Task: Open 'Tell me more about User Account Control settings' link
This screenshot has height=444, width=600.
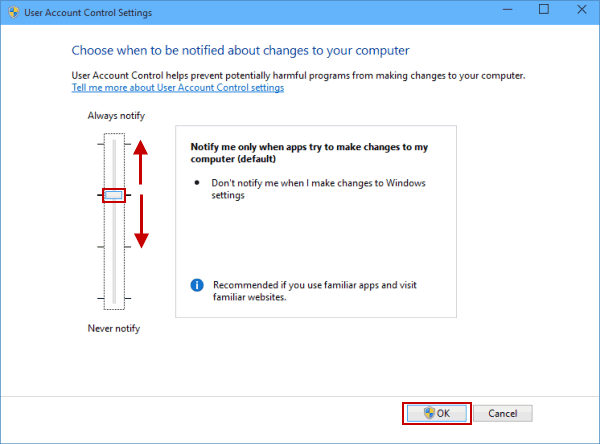Action: click(x=178, y=88)
